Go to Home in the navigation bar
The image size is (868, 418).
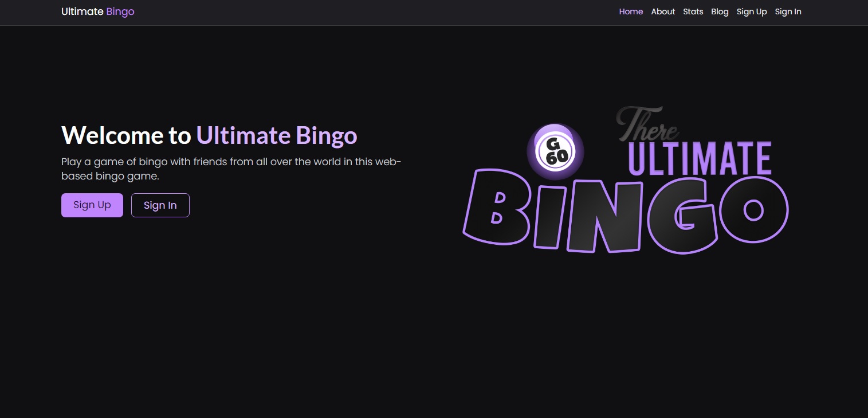(x=631, y=11)
